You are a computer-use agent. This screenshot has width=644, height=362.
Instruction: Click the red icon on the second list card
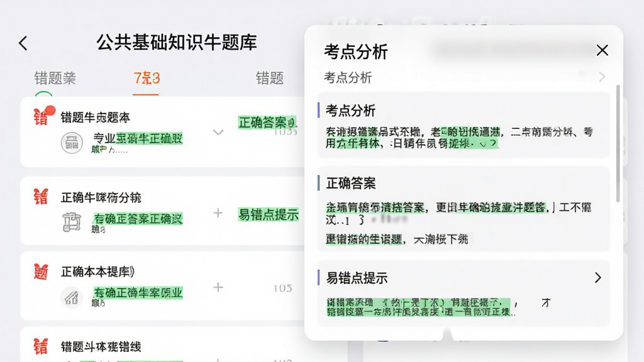point(41,197)
